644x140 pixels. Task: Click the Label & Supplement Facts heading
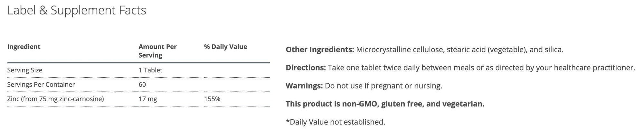pyautogui.click(x=77, y=10)
